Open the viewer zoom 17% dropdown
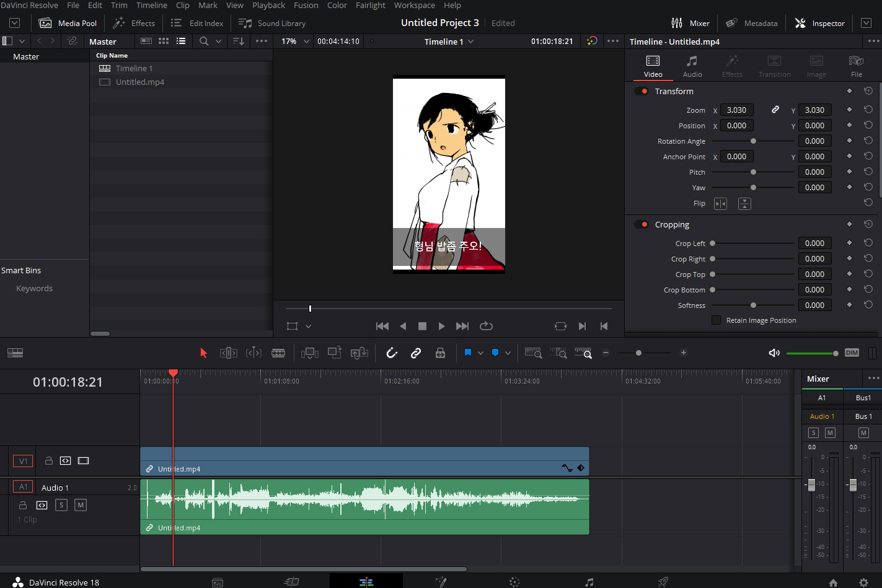882x588 pixels. 295,42
